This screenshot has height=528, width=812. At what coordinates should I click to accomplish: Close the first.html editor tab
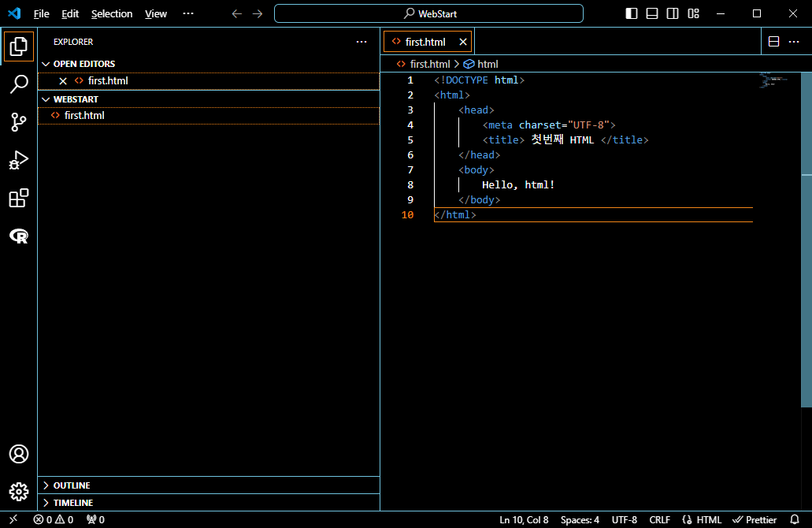pos(463,42)
